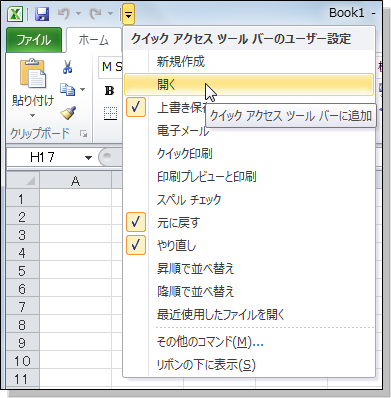391x398 pixels.
Task: Close the Customize Quick Access Toolbar dropdown button
Action: (x=128, y=14)
